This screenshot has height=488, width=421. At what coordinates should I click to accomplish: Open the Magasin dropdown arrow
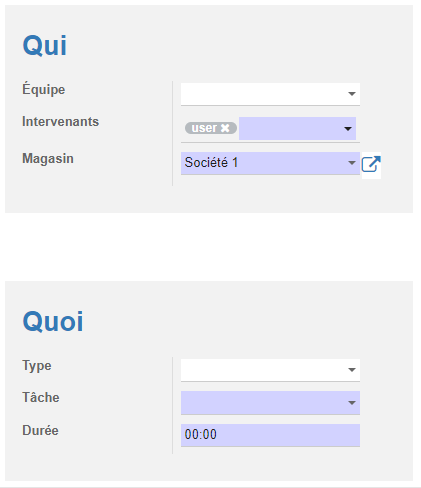coord(352,163)
